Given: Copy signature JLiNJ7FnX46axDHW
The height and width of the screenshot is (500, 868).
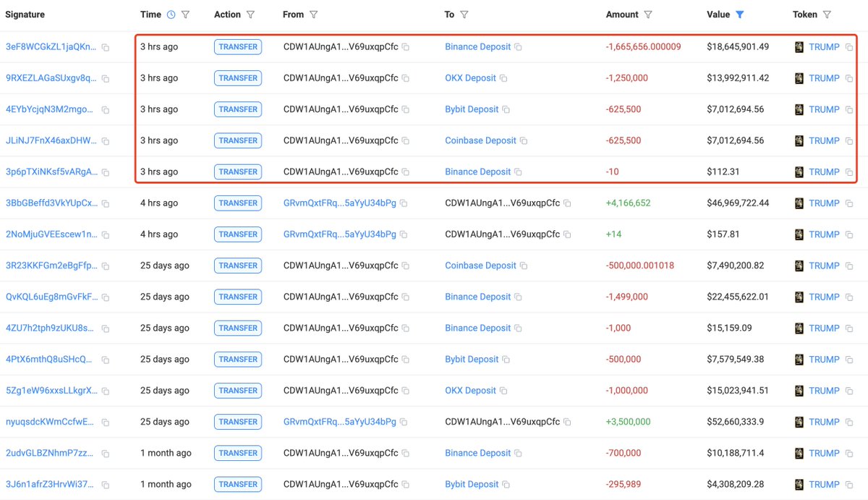Looking at the screenshot, I should (x=106, y=141).
